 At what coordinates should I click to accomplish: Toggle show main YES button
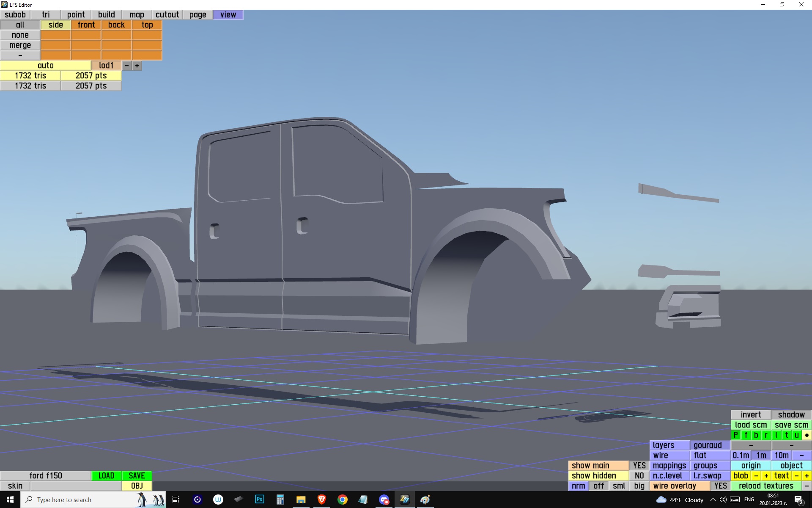[x=639, y=466]
